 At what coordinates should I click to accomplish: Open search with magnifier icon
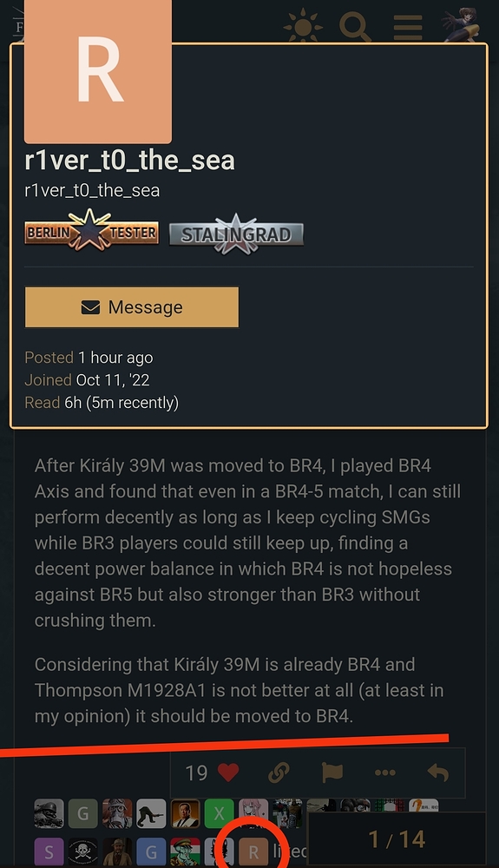(355, 26)
